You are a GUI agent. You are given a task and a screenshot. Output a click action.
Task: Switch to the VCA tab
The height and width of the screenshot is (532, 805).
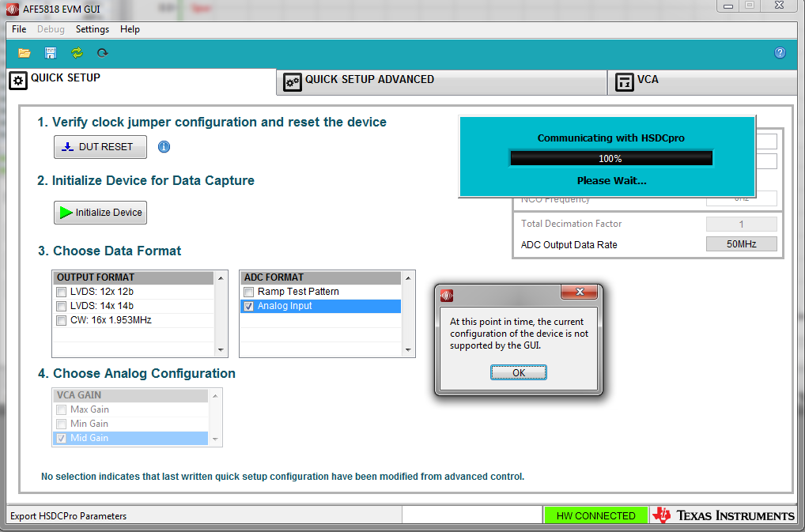703,82
